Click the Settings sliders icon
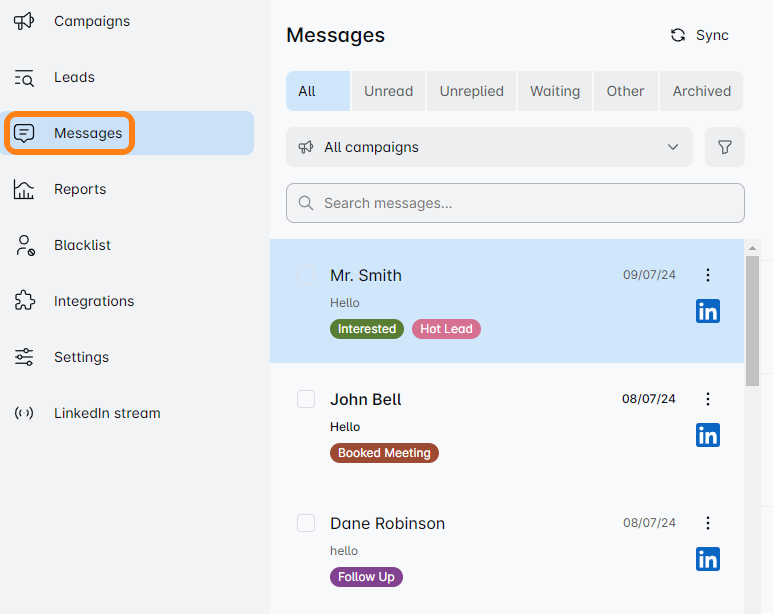Viewport: 773px width, 614px height. coord(24,357)
